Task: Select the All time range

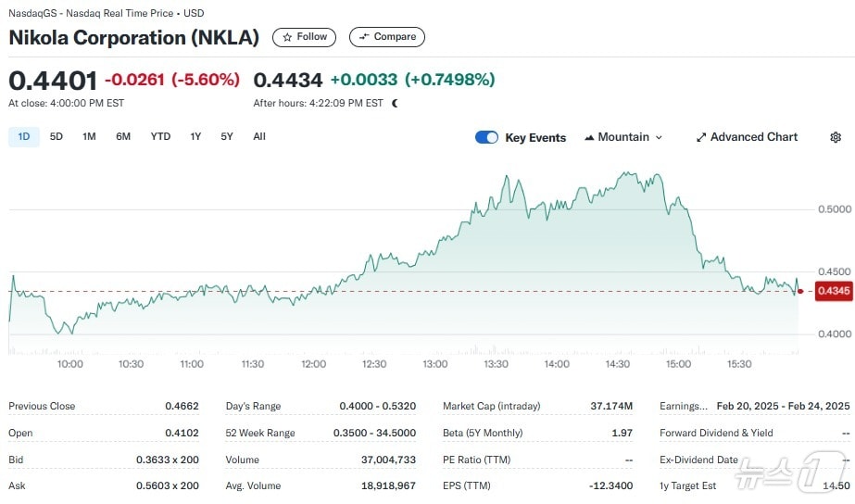Action: click(x=259, y=137)
